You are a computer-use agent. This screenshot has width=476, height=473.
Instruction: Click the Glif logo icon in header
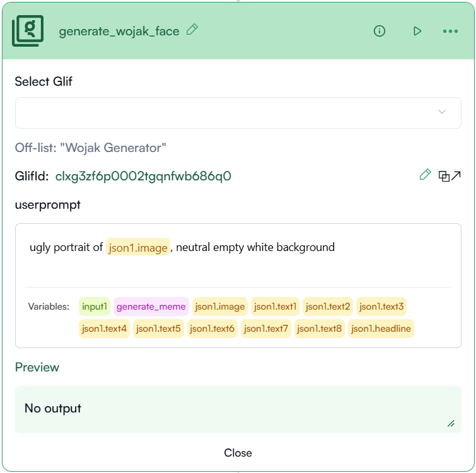[28, 31]
